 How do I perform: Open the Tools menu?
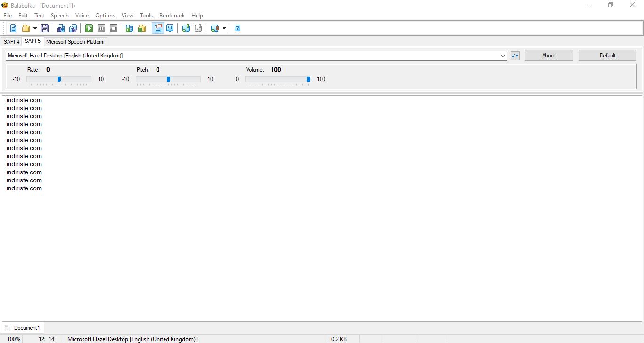click(147, 16)
